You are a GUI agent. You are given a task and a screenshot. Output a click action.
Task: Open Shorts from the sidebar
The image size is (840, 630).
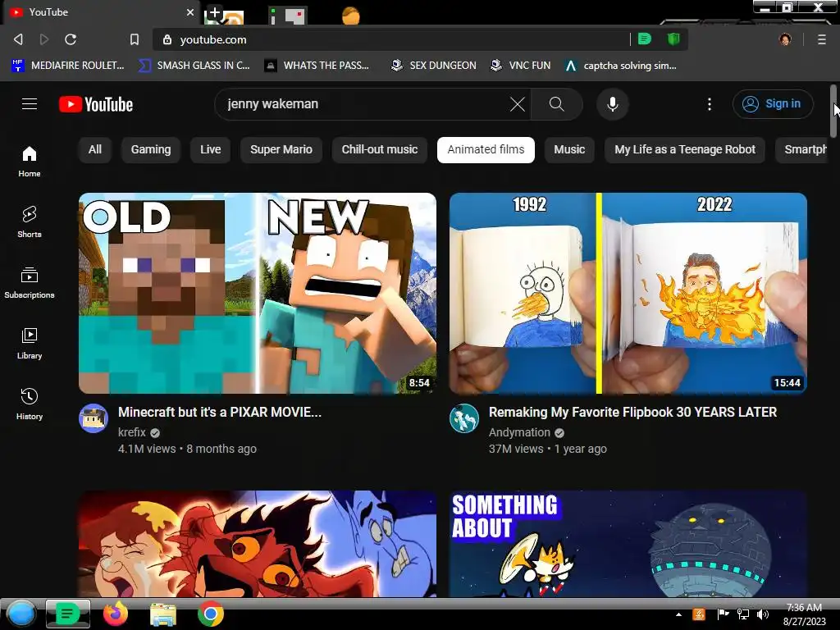[x=30, y=221]
